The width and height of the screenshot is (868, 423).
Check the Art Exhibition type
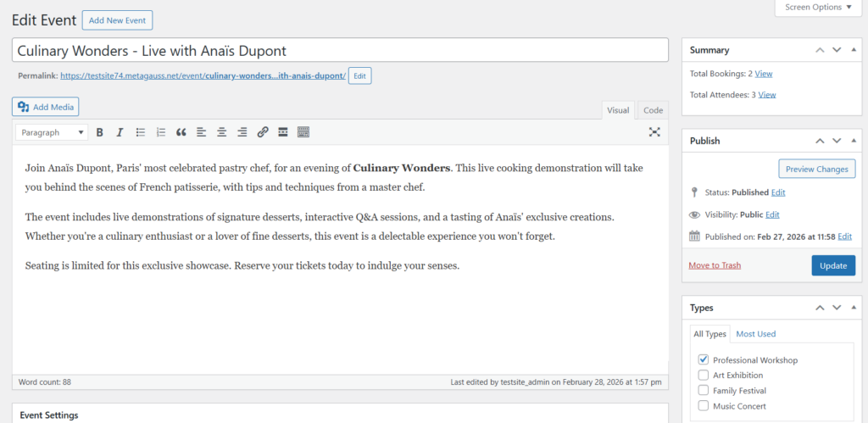pyautogui.click(x=704, y=376)
